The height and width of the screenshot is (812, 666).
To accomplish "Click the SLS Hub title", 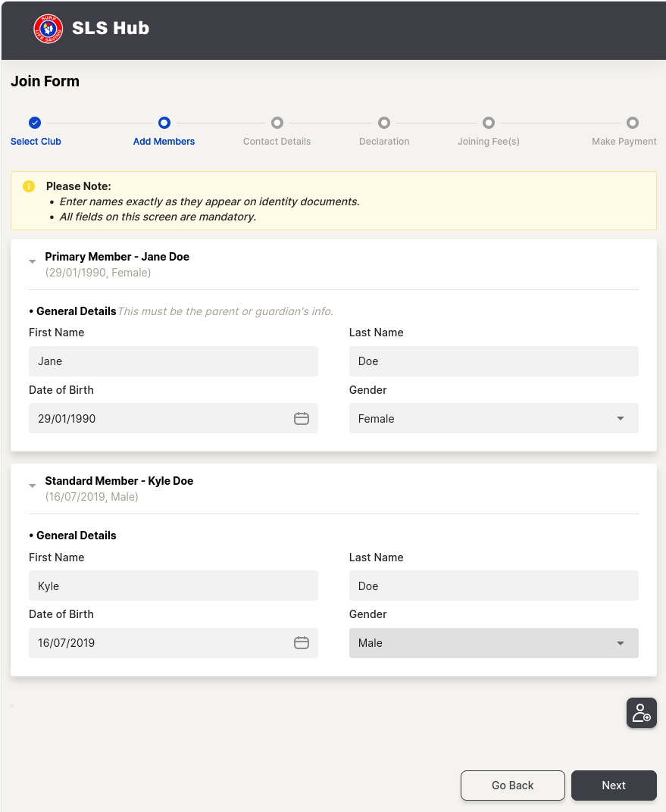I will coord(111,28).
